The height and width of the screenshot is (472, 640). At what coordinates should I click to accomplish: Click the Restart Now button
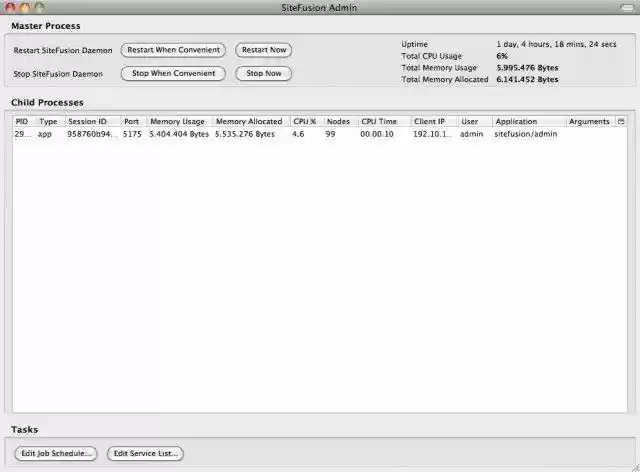click(264, 50)
